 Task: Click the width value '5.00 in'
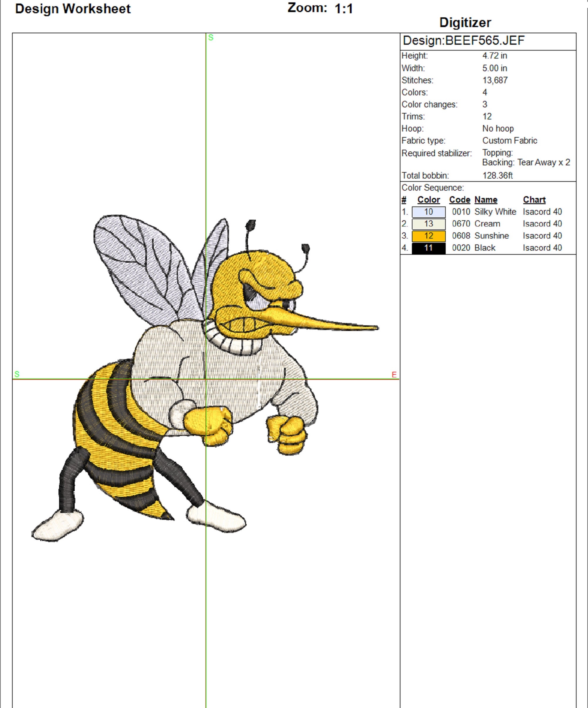(495, 68)
